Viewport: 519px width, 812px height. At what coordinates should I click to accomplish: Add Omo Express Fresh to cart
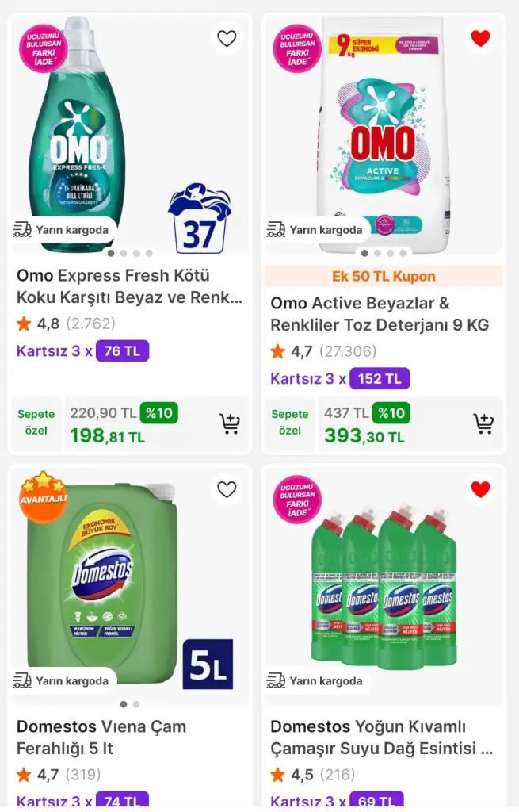[230, 423]
